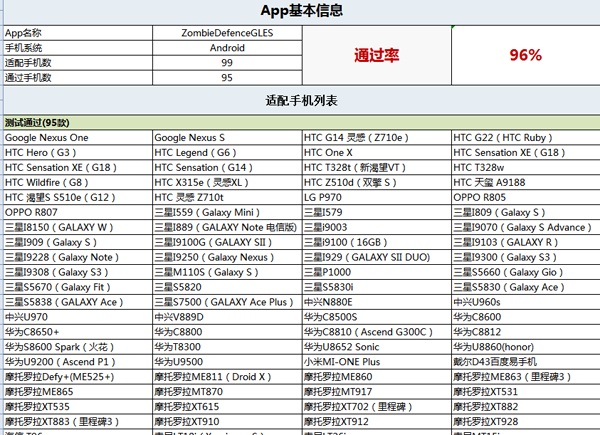Select the '三星S5660 (Galaxy Gio)' cell

[526, 272]
